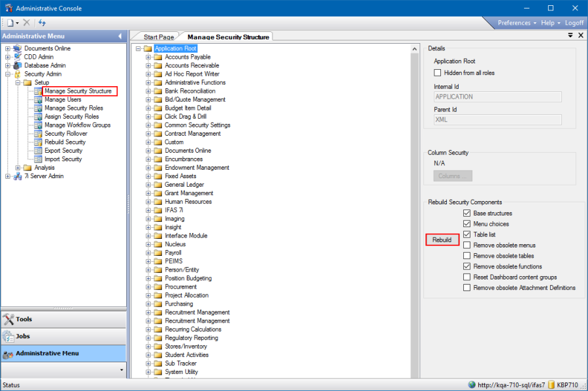Image resolution: width=588 pixels, height=391 pixels.
Task: Close the Manage Security Structure tab
Action: [x=580, y=35]
